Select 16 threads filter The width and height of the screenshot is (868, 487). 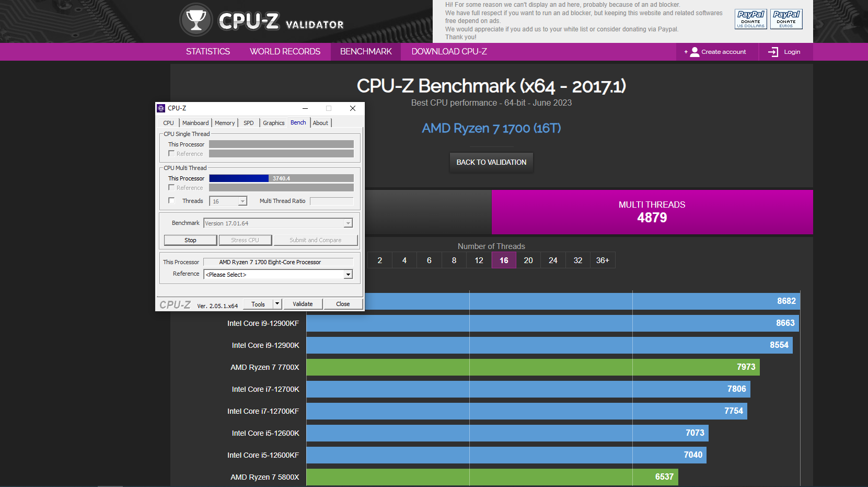(x=504, y=260)
